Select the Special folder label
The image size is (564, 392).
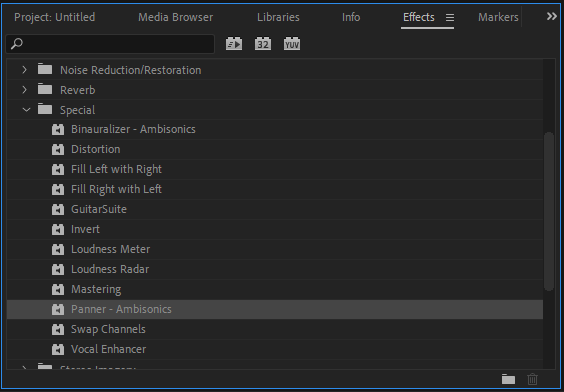pyautogui.click(x=78, y=110)
